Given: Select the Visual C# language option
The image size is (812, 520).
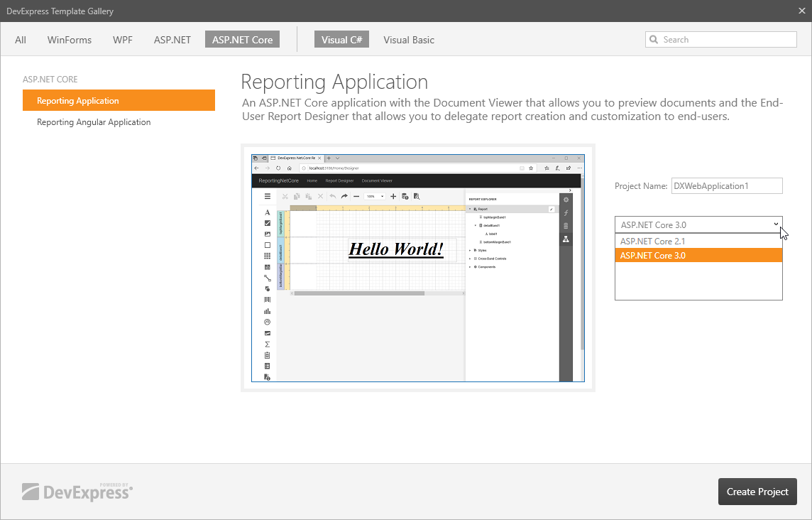Looking at the screenshot, I should [341, 40].
